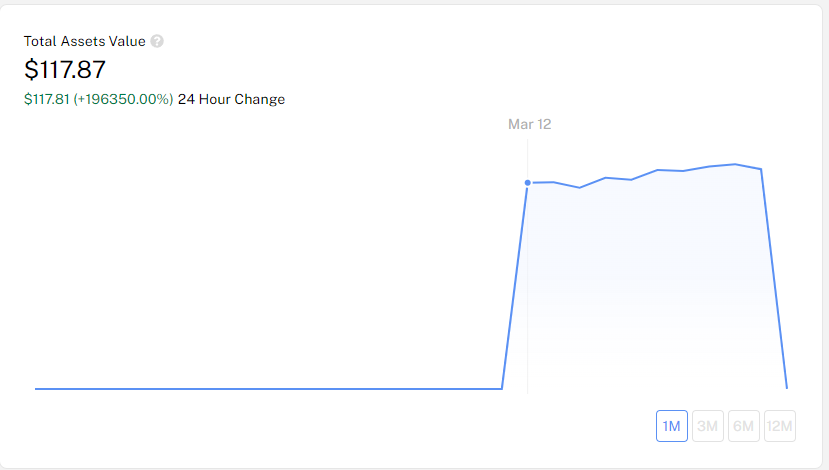Click the chart line's final point at bottom right

click(x=787, y=388)
